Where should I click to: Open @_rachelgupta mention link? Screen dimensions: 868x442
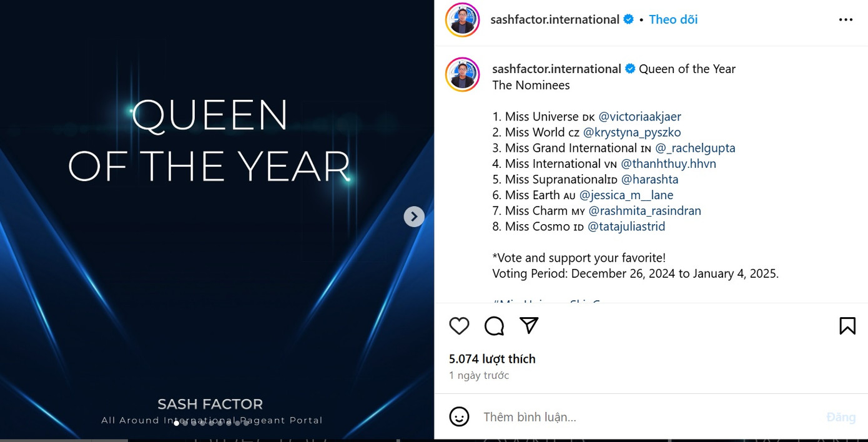696,148
